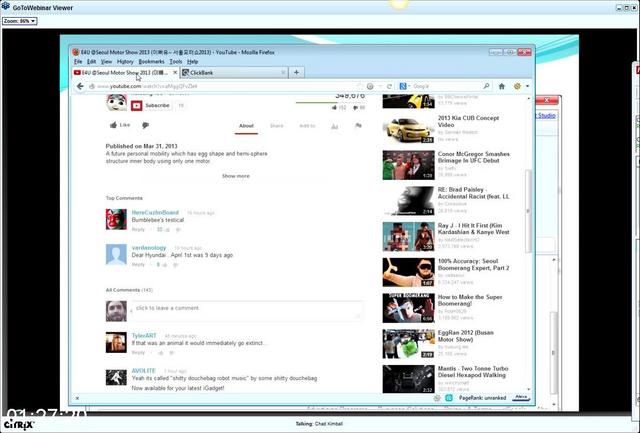Open RE: Brad Paisley Accidental Racist video
The width and height of the screenshot is (640, 433).
tap(473, 193)
